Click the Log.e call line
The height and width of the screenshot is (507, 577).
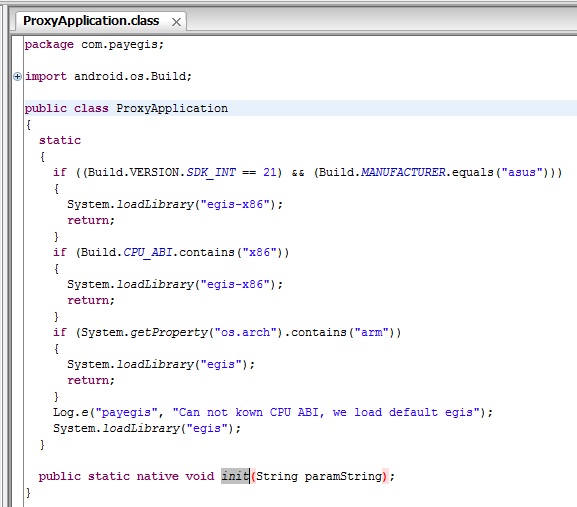273,412
